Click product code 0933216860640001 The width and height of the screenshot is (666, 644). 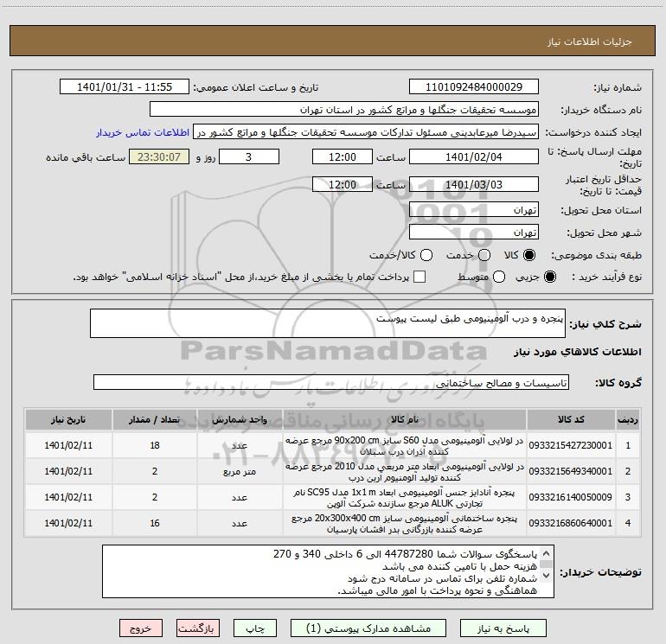[571, 523]
